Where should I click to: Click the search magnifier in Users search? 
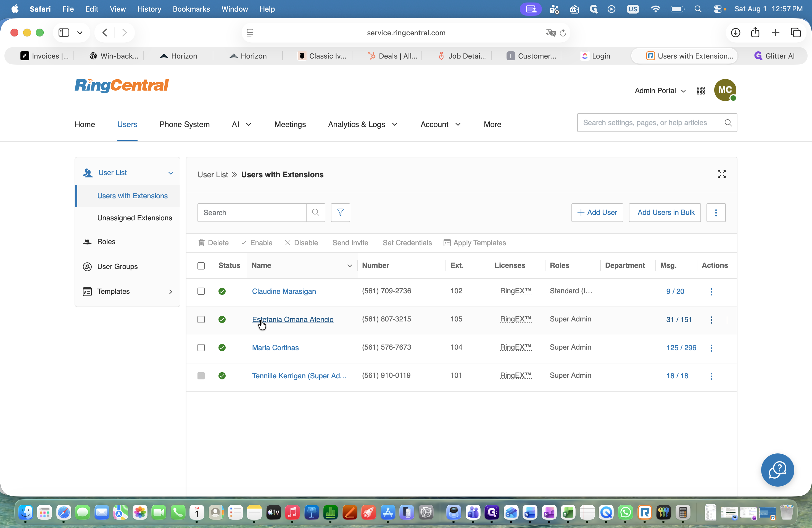[316, 212]
